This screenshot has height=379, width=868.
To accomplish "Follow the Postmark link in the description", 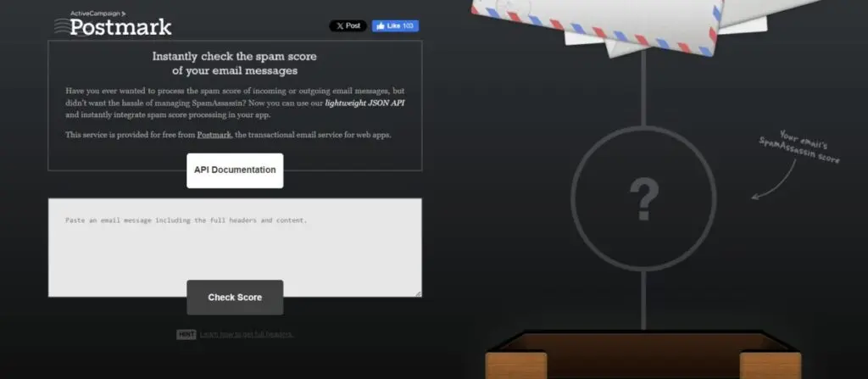I will (214, 135).
